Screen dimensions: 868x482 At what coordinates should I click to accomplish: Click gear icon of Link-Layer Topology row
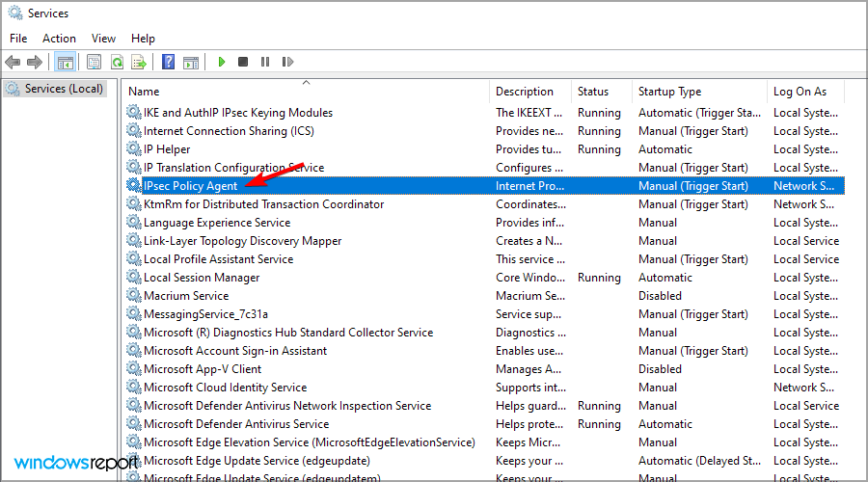(x=133, y=240)
